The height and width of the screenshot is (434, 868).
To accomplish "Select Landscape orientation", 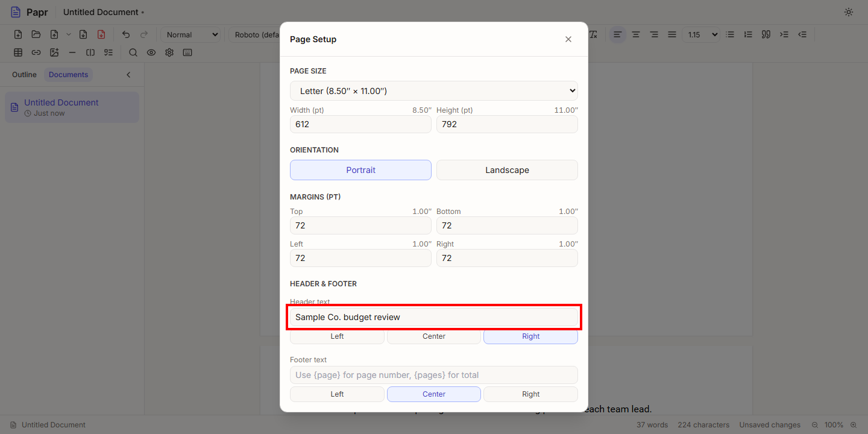I will [x=507, y=170].
